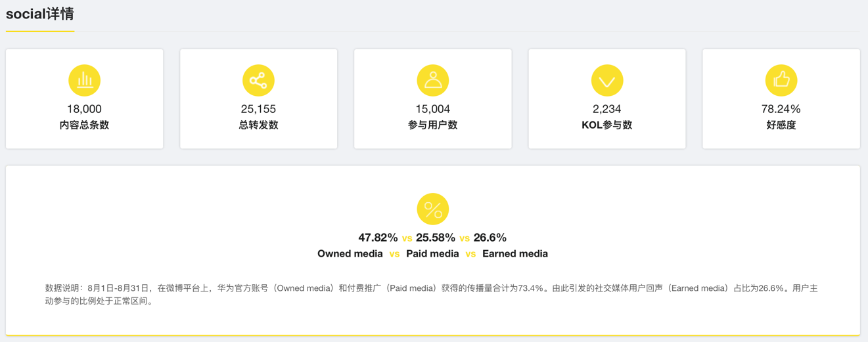Screen dimensions: 868x342
Task: Click the chevron icon above KOL参与数
Action: coord(607,80)
